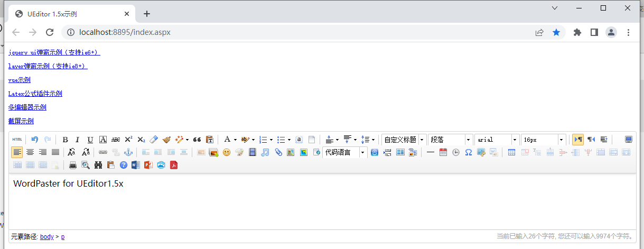Open help question mark icon
644x249 pixels.
[124, 165]
